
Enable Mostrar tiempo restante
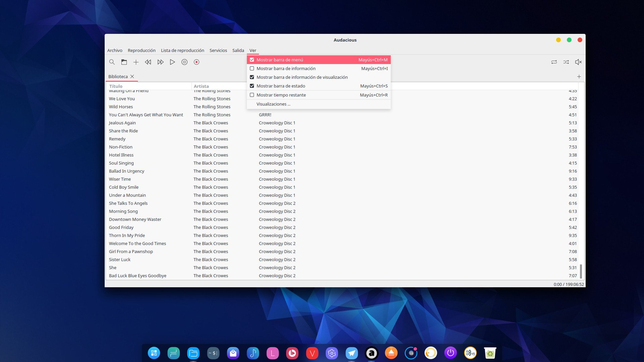pos(319,95)
